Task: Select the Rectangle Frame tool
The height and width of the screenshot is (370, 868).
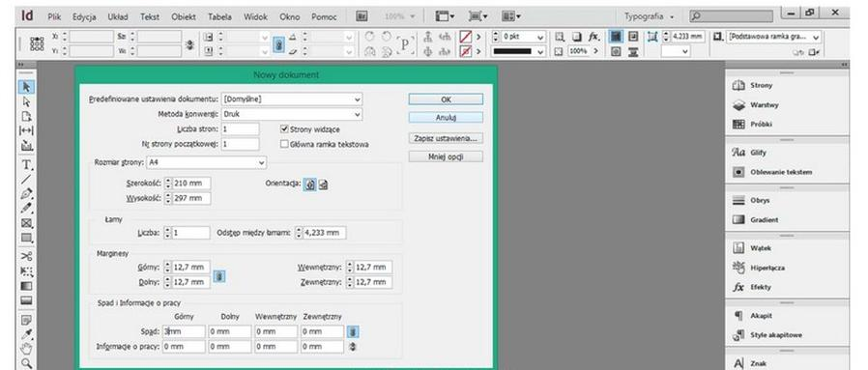Action: (x=26, y=223)
